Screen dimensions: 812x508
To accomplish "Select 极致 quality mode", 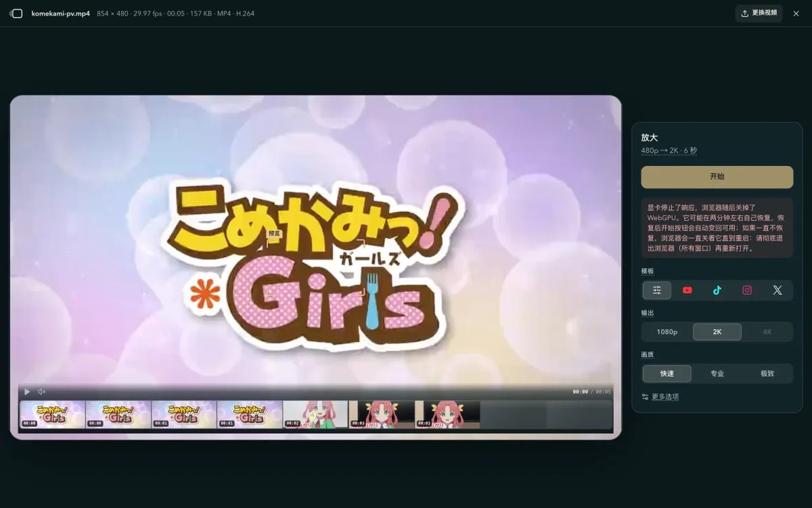I will 767,374.
